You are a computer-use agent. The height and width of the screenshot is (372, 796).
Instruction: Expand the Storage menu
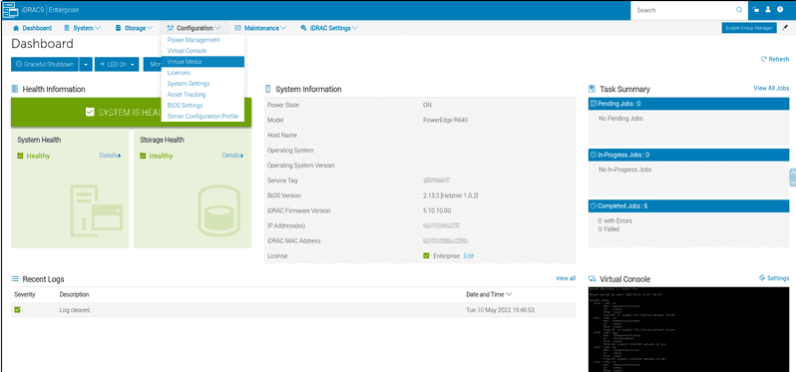(134, 28)
